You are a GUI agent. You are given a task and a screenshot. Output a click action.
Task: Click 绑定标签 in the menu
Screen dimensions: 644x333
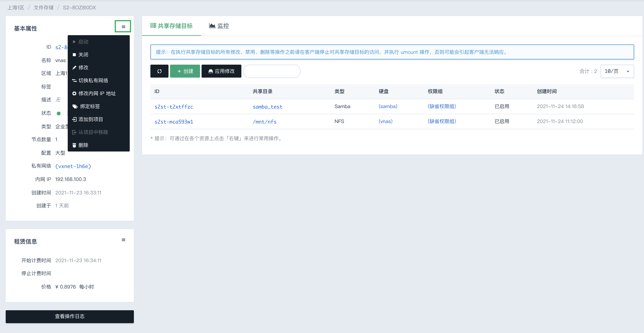pyautogui.click(x=89, y=106)
